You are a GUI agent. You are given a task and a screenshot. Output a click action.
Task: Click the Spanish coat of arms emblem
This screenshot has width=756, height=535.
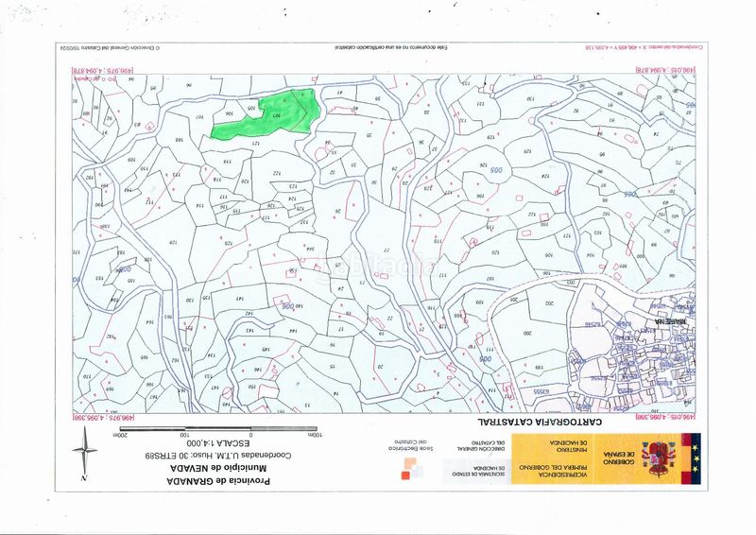tap(658, 458)
